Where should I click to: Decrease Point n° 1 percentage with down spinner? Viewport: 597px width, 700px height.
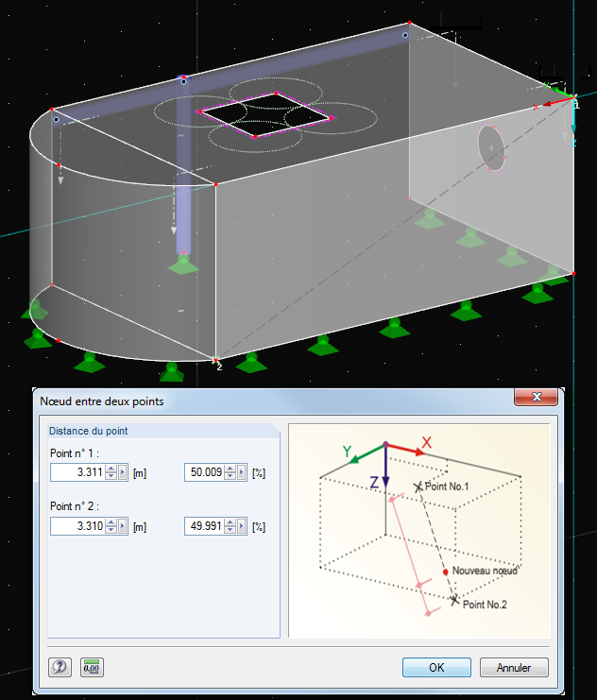tap(230, 476)
